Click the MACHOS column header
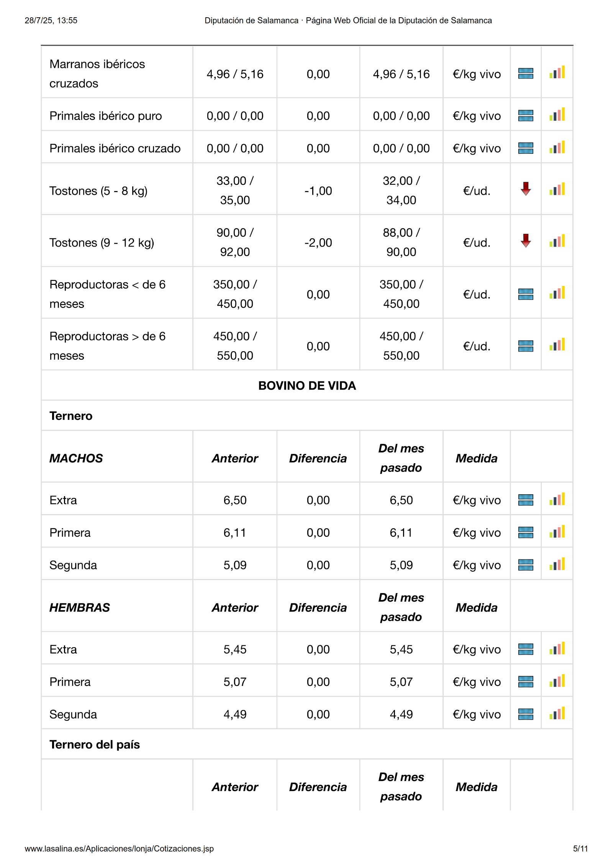 pos(76,458)
